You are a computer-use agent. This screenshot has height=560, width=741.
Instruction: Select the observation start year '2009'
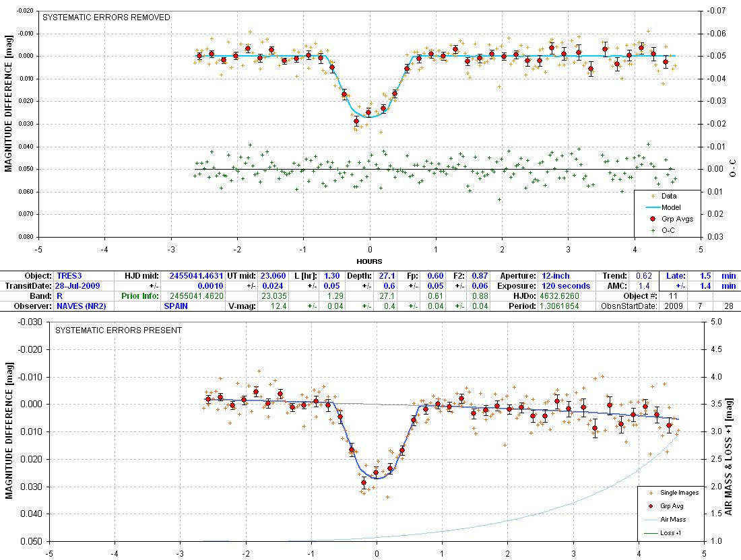674,306
